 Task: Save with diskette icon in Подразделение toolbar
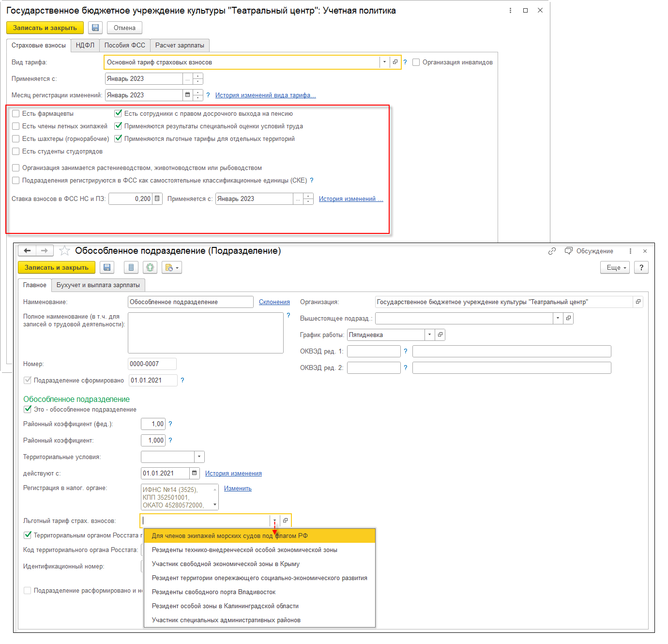(107, 267)
